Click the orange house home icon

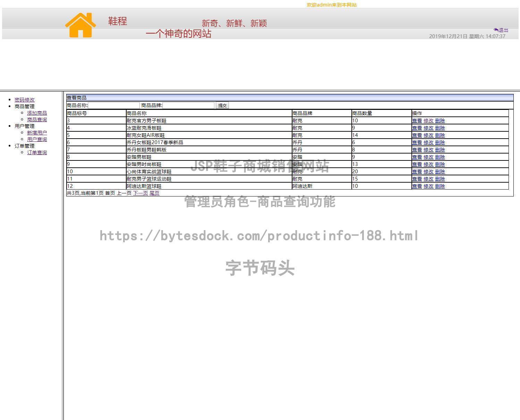80,25
